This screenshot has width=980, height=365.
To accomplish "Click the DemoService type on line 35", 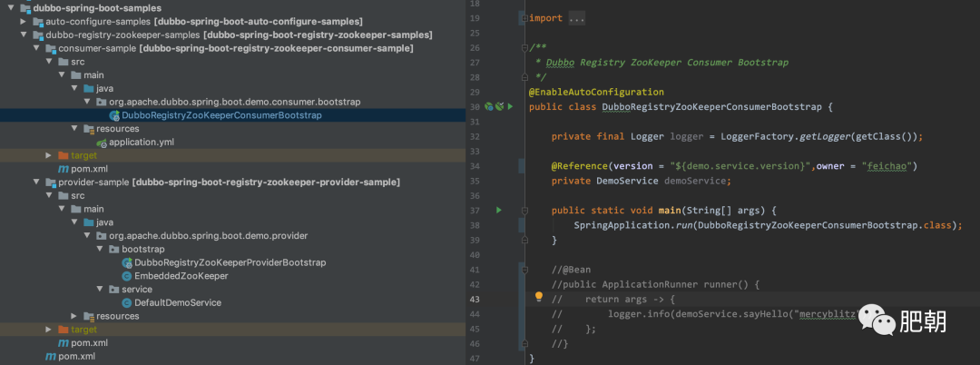I will coord(628,182).
